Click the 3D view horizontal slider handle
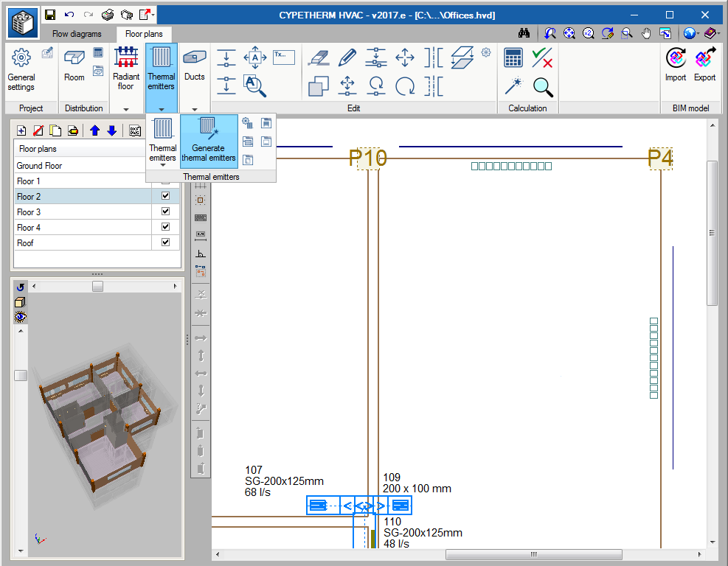The image size is (728, 566). point(97,286)
